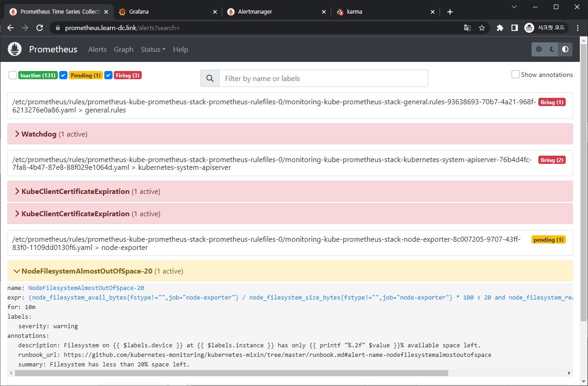Select the dark moon theme icon
588x386 pixels.
(x=552, y=49)
